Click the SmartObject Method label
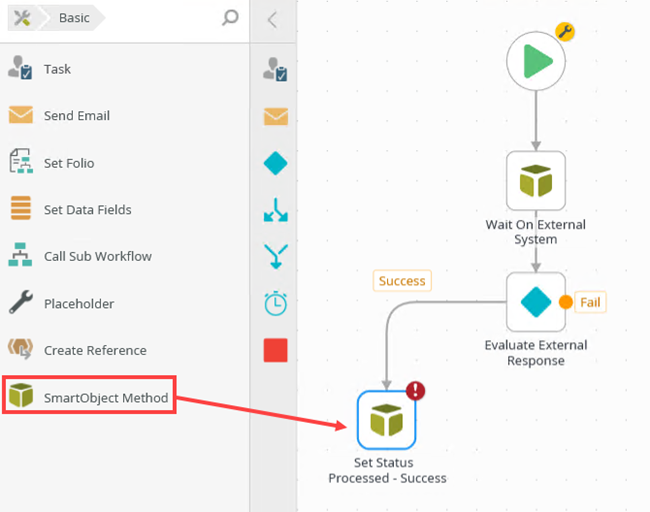Image resolution: width=650 pixels, height=512 pixels. pyautogui.click(x=106, y=398)
